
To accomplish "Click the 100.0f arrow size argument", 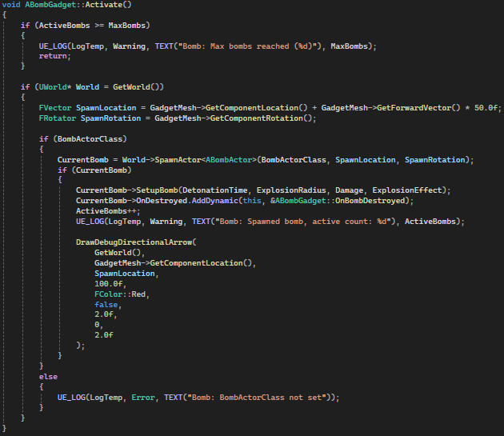I will pyautogui.click(x=110, y=283).
